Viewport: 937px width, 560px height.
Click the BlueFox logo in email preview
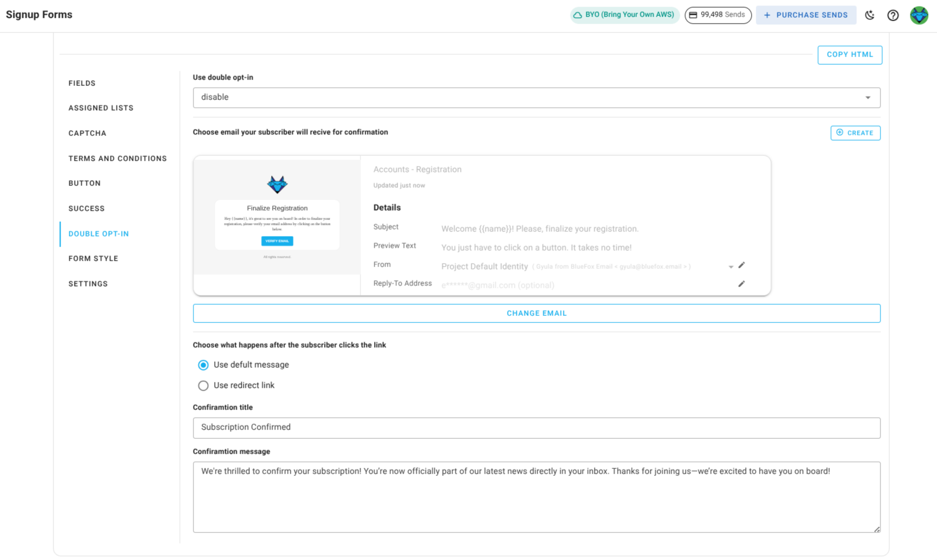tap(277, 185)
